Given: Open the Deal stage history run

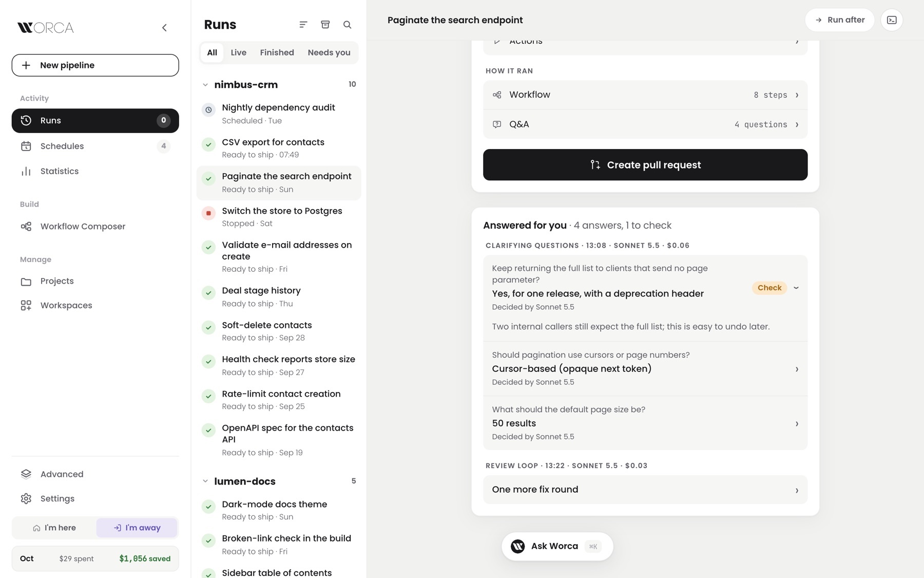Looking at the screenshot, I should (x=279, y=297).
